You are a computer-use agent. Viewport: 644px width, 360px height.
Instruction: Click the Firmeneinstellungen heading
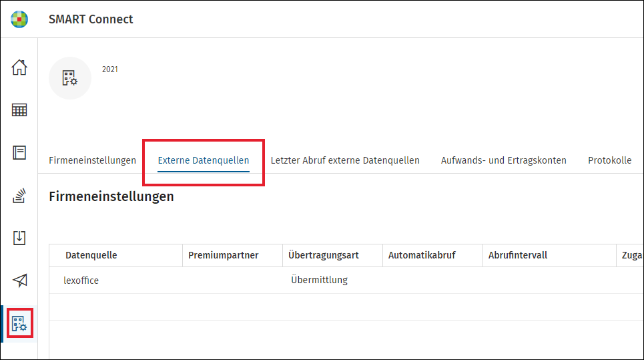pyautogui.click(x=111, y=196)
